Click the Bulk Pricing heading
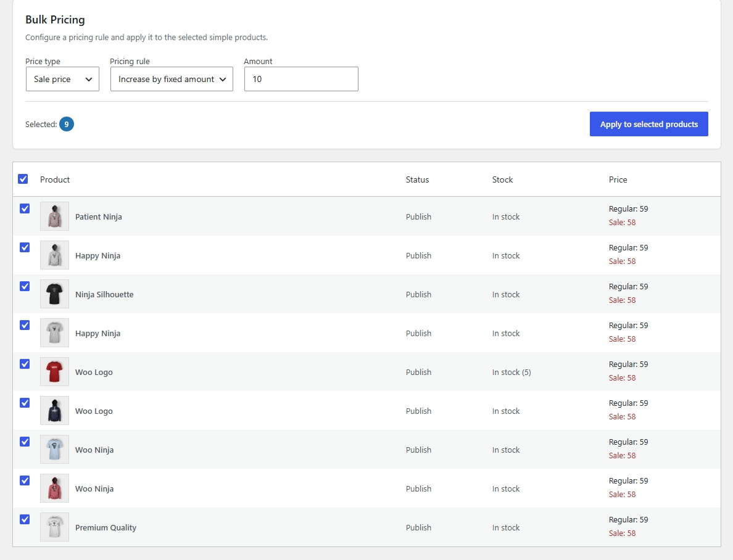The image size is (733, 560). [55, 20]
